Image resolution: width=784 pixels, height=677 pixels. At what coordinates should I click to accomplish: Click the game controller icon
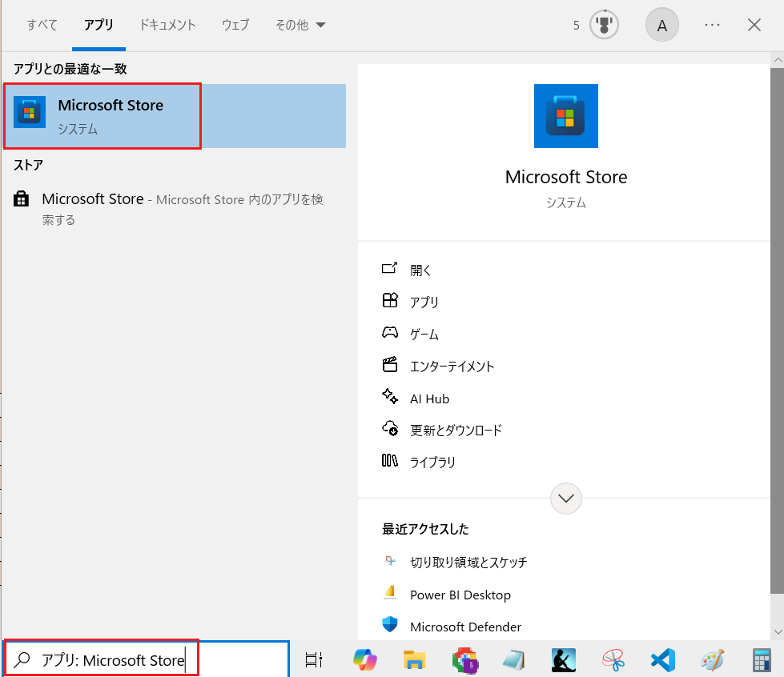coord(390,332)
